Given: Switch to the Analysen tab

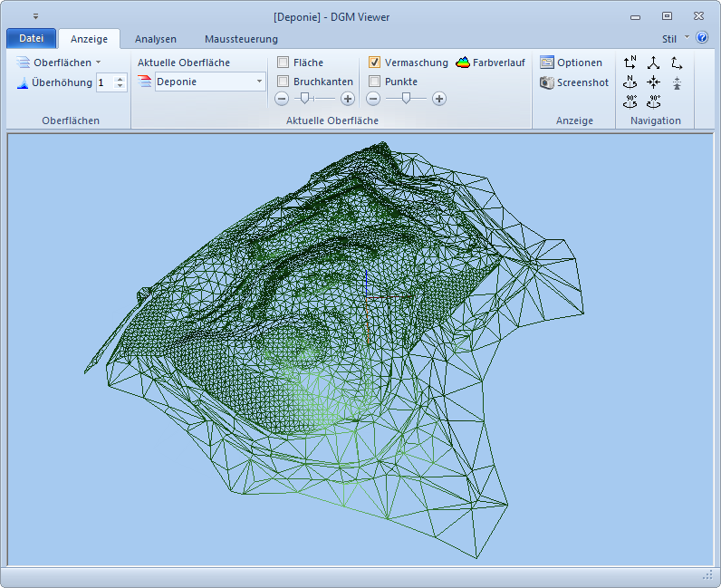Looking at the screenshot, I should [156, 39].
